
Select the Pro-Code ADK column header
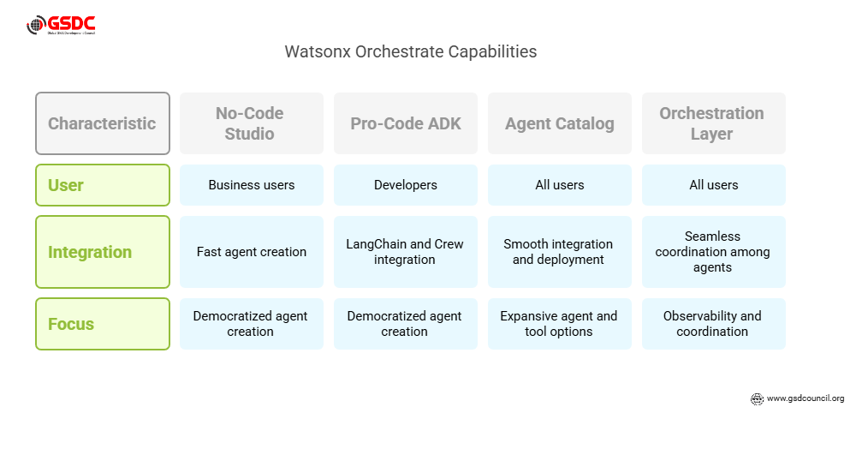(405, 123)
